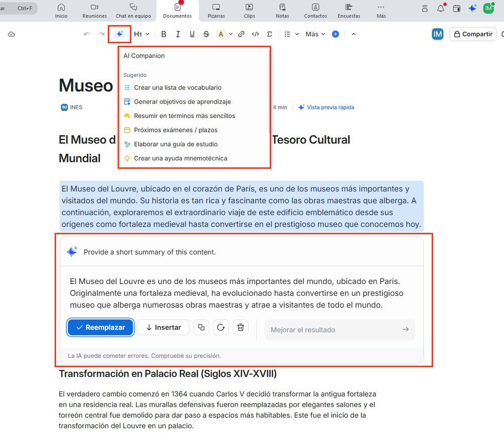Insert a hyperlink with the link icon
Viewport: 504px width, 443px height.
[x=241, y=34]
